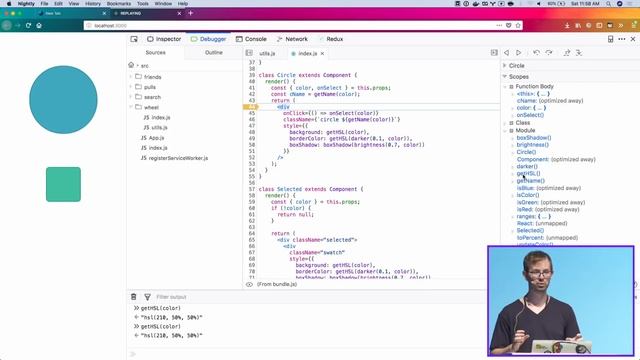Screen dimensions: 640x360
Task: Click the rewind execution triangle button
Action: (507, 53)
